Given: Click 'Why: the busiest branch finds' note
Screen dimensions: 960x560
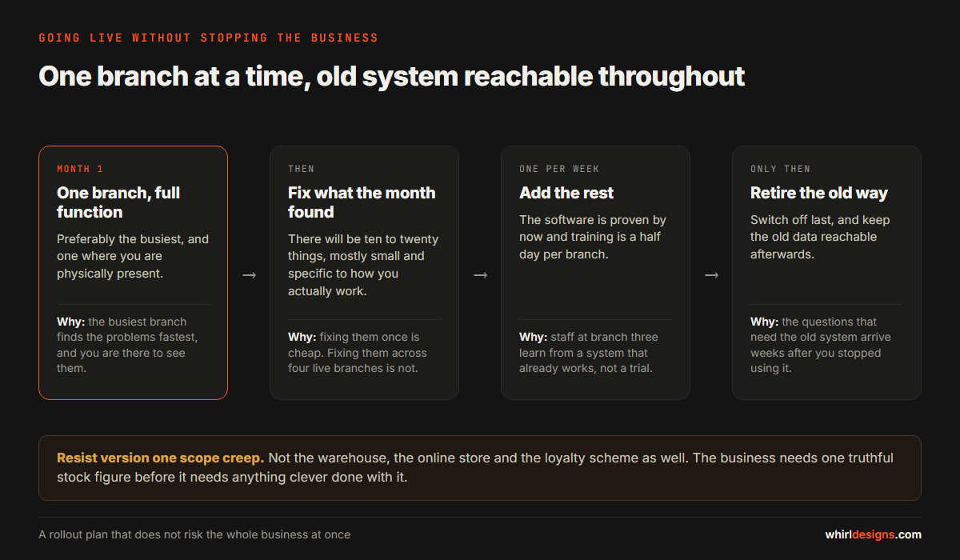Looking at the screenshot, I should [x=128, y=345].
